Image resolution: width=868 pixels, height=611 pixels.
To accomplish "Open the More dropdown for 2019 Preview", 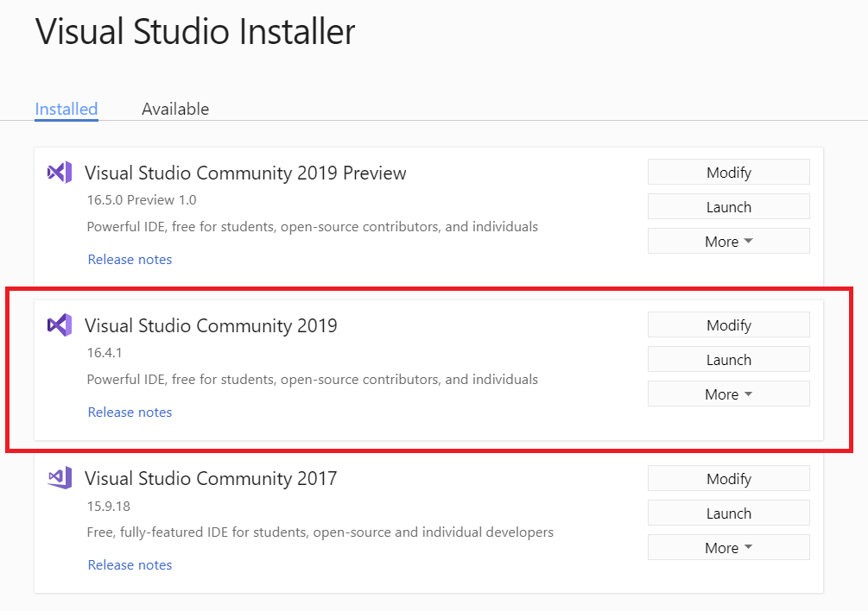I will (x=728, y=241).
